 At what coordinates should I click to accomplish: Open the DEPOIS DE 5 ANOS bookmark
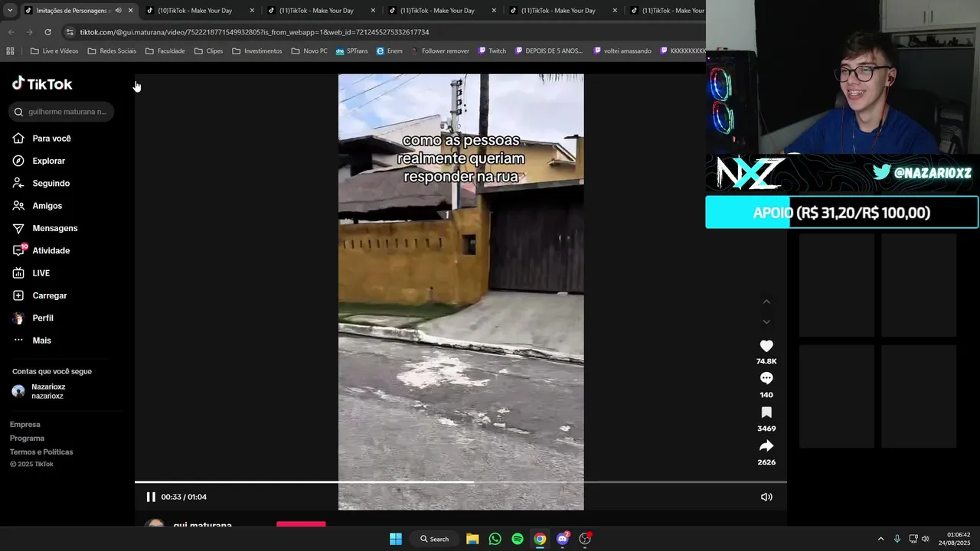coord(549,51)
